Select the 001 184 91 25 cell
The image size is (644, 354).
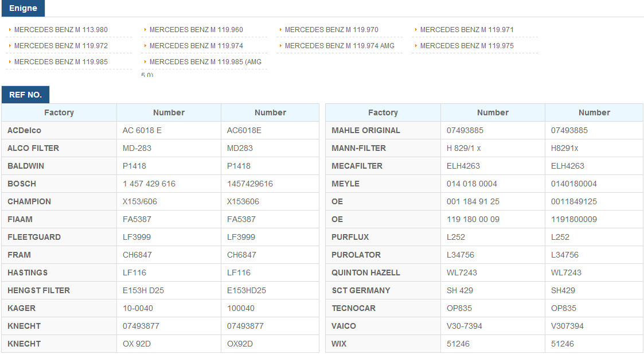493,201
